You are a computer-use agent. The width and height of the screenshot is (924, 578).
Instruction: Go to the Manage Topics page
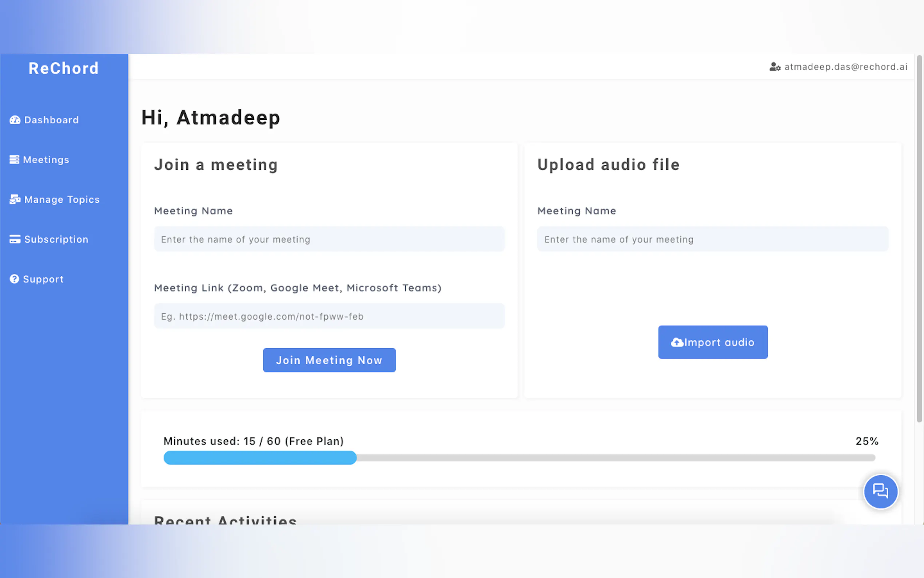[x=61, y=199]
